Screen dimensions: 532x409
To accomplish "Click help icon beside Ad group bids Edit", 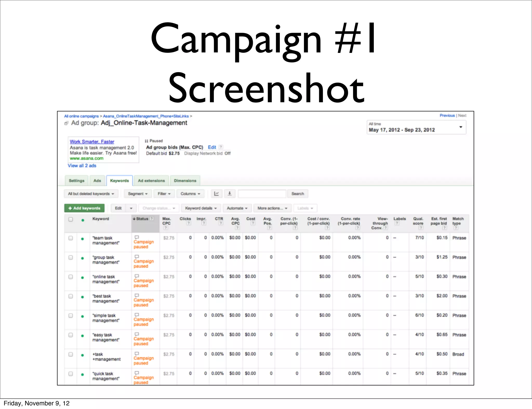I will [221, 147].
